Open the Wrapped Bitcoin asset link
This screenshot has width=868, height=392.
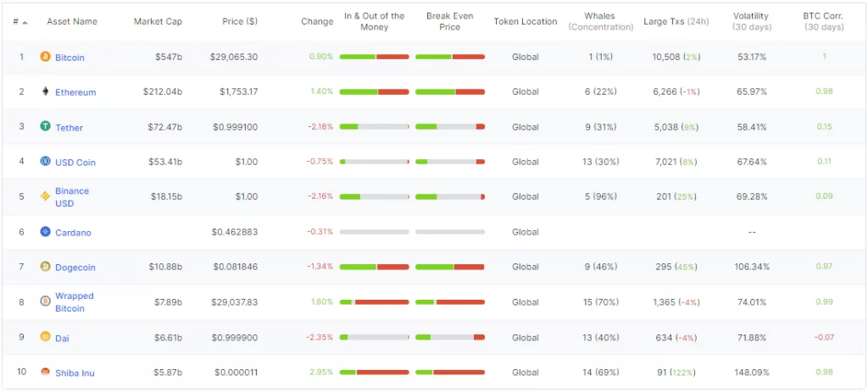(75, 302)
